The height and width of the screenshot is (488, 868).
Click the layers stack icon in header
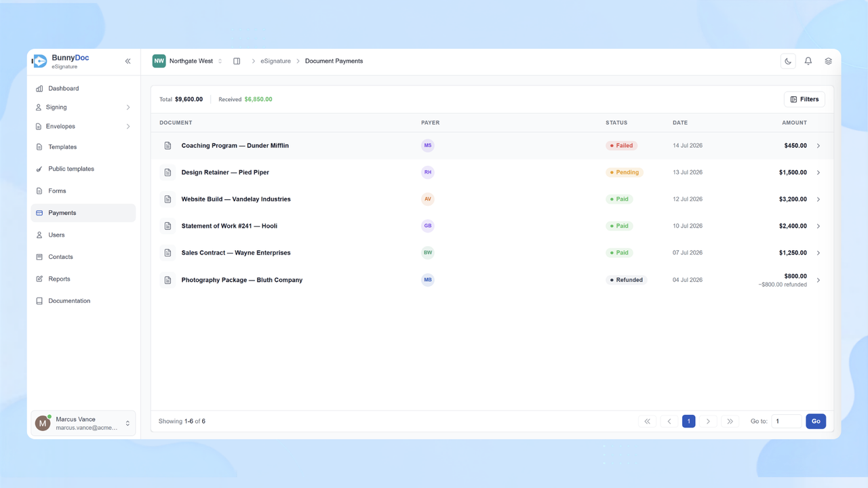coord(828,61)
